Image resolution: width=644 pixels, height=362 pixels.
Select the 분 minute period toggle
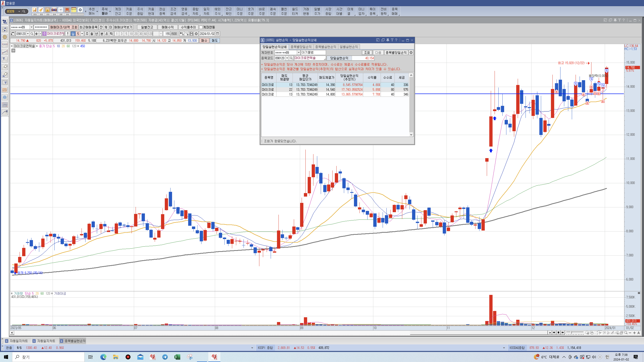point(102,34)
